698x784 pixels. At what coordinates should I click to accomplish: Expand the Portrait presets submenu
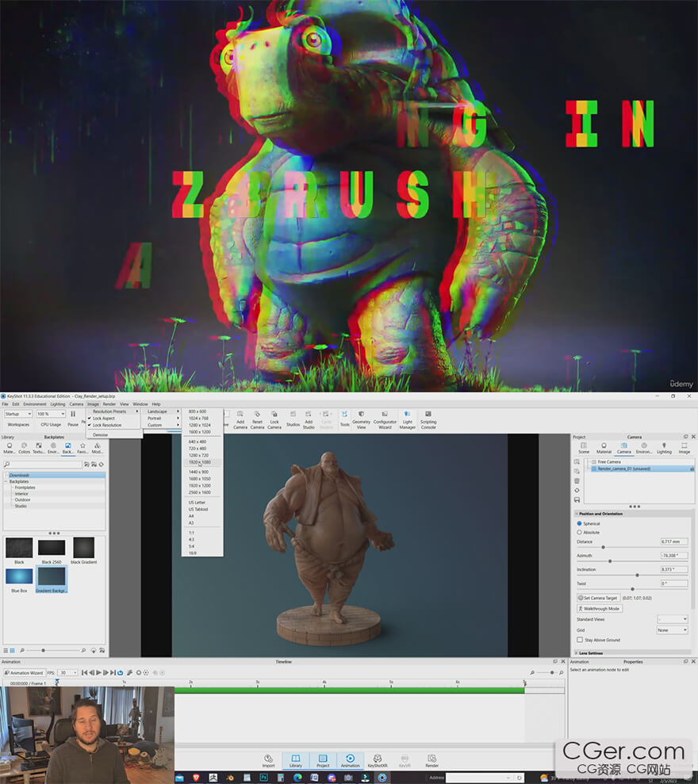tap(163, 418)
